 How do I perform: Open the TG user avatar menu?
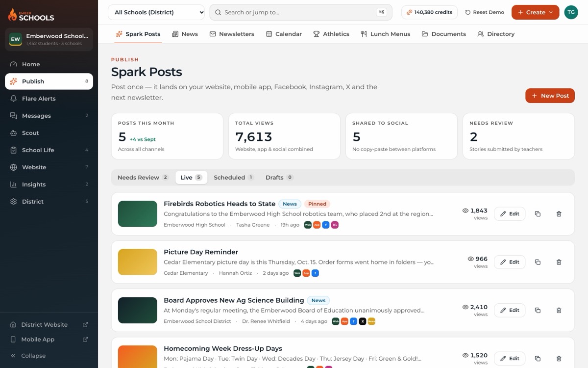[571, 12]
